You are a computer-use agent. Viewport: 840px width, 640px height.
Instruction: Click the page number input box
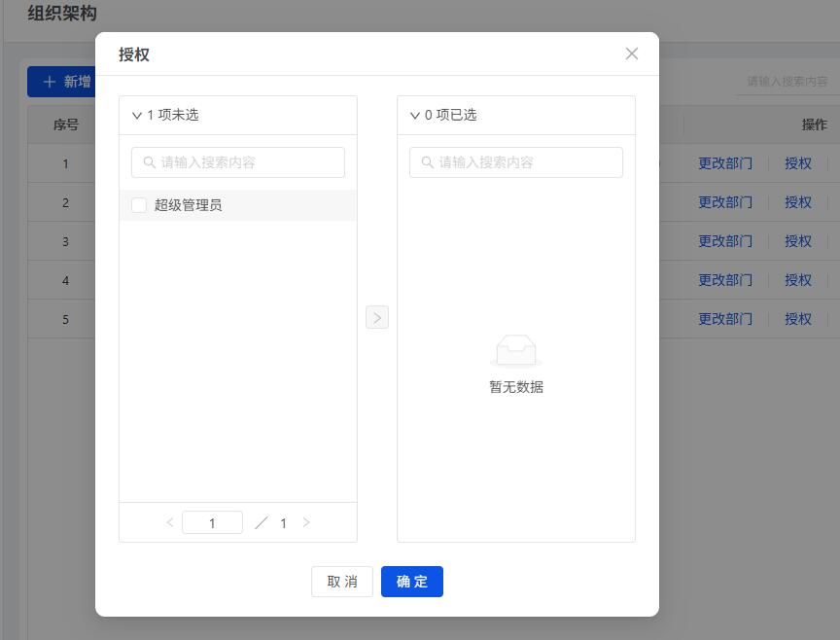[212, 522]
